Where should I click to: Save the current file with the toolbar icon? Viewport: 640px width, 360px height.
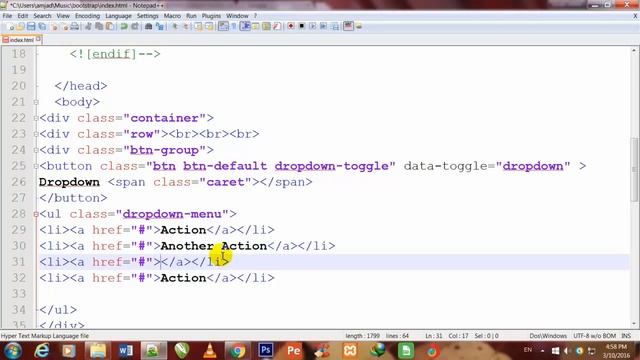pos(31,27)
